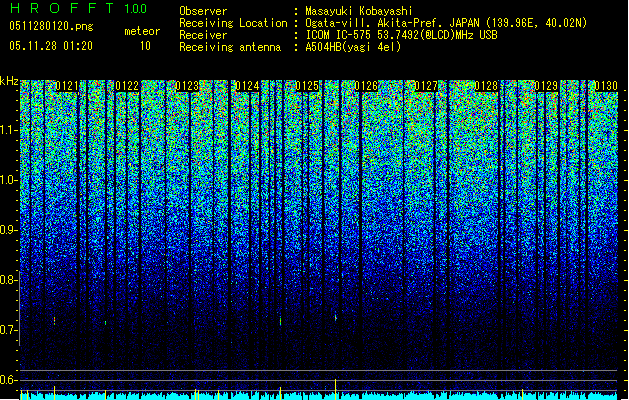Click the 0123 time marker
The height and width of the screenshot is (400, 629).
pos(187,86)
